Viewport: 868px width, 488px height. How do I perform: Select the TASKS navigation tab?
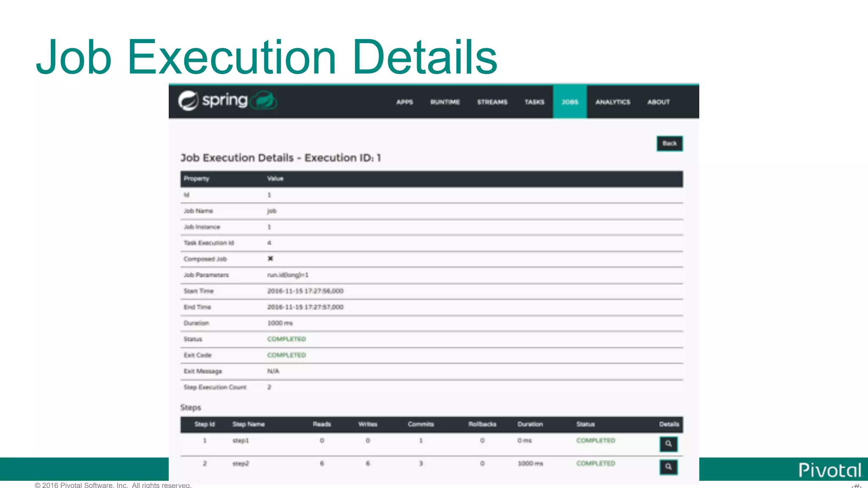(534, 102)
